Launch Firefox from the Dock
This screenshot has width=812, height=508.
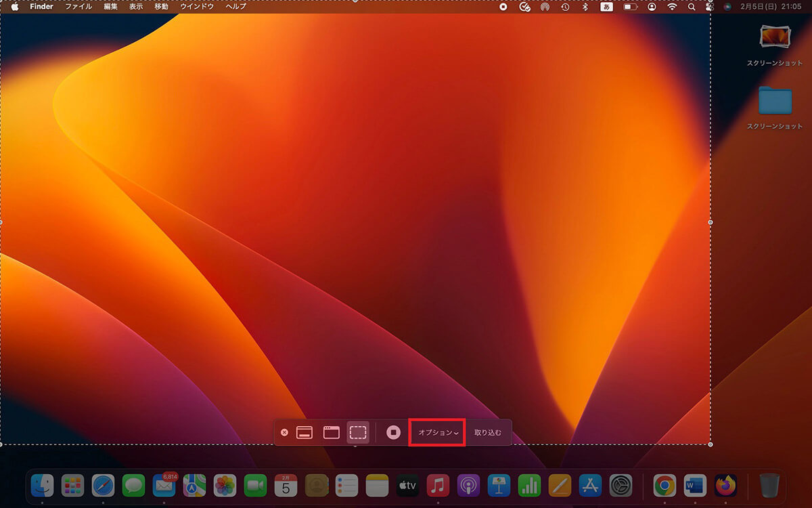[725, 485]
